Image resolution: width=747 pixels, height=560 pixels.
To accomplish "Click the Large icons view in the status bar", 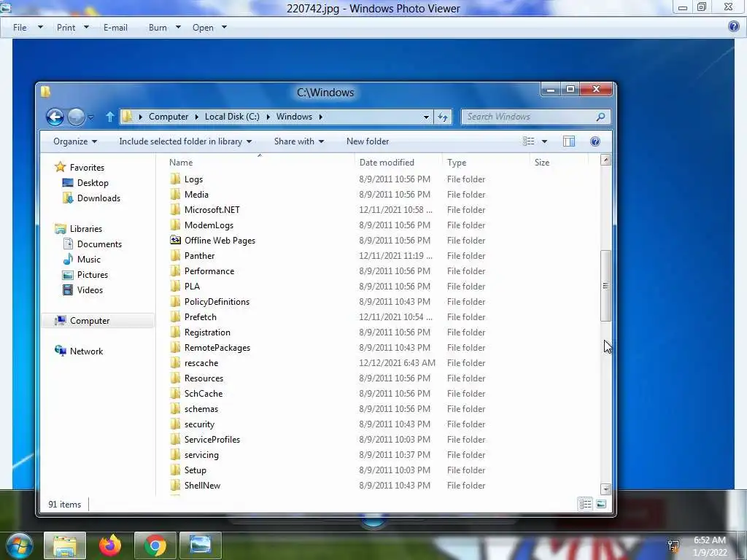I will 601,504.
